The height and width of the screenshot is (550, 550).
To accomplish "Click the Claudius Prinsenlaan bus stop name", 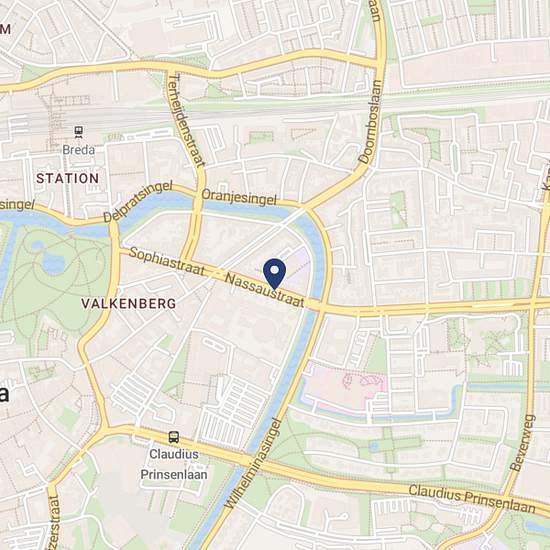I will [x=174, y=464].
